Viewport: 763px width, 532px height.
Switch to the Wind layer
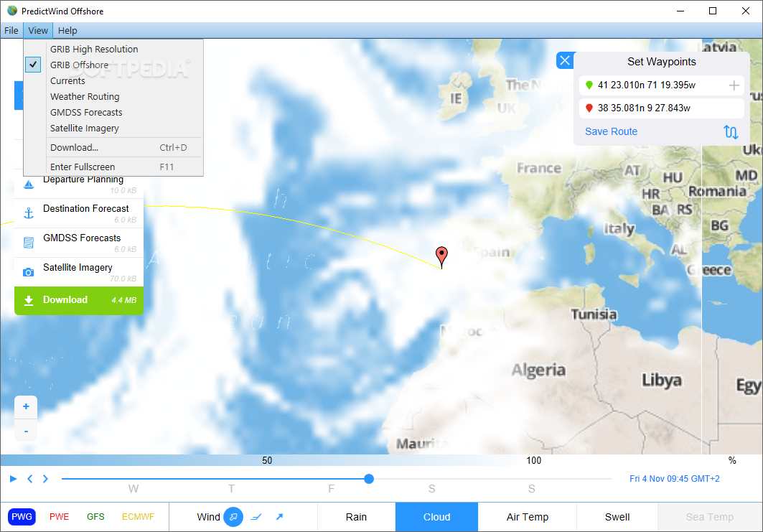[208, 517]
